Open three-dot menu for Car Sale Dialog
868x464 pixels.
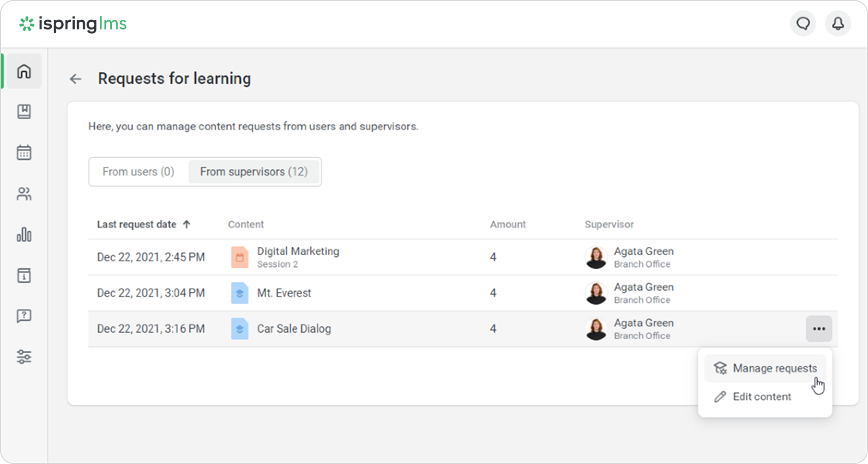tap(819, 329)
